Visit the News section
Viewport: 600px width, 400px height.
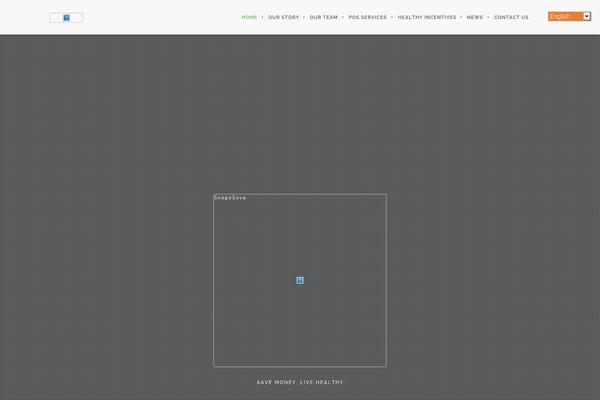click(474, 17)
